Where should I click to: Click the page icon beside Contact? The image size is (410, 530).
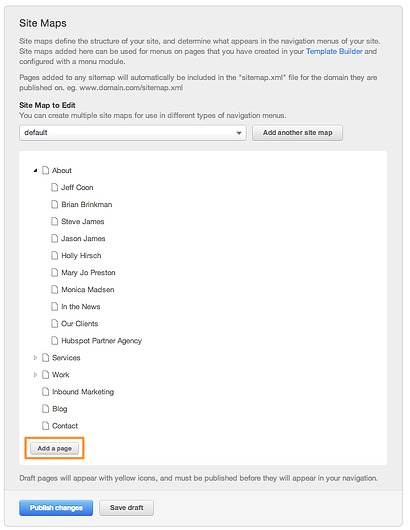[45, 426]
